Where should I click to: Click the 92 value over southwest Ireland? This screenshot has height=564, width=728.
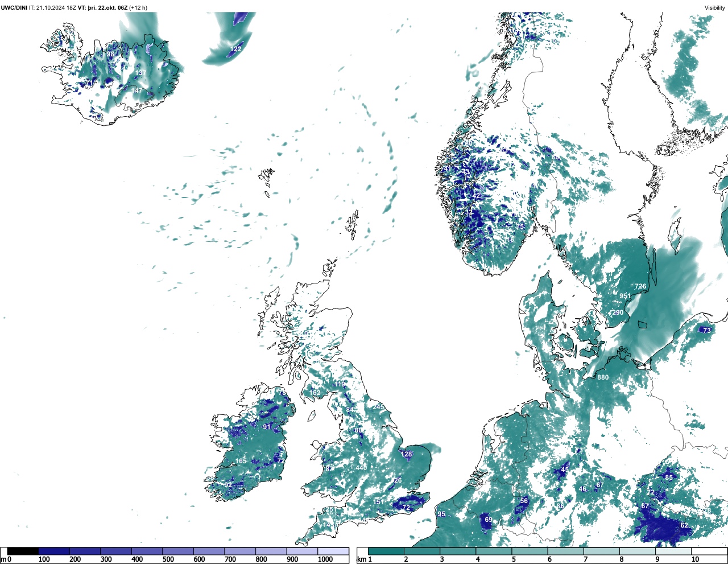click(228, 485)
